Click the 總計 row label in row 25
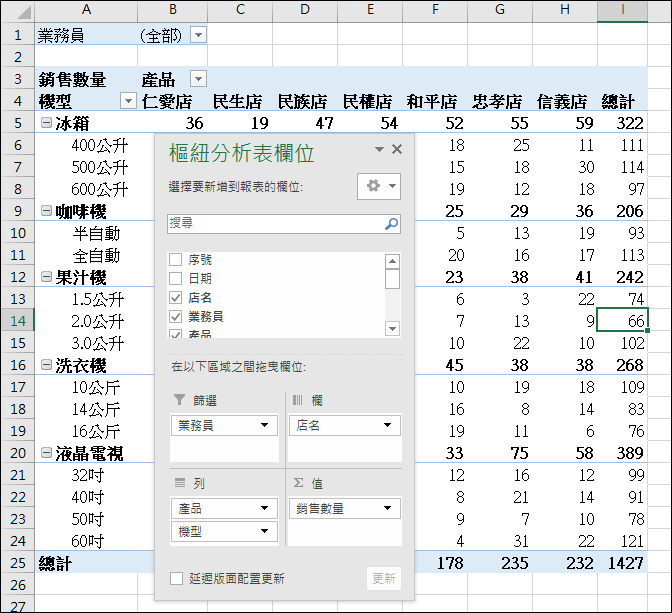The height and width of the screenshot is (613, 672). tap(55, 563)
